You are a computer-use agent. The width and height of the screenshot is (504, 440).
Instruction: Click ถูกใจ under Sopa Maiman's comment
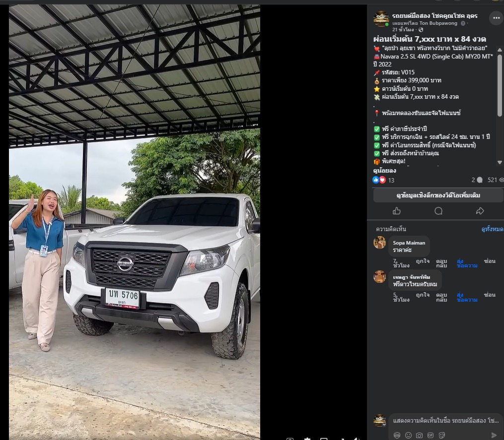pyautogui.click(x=423, y=261)
